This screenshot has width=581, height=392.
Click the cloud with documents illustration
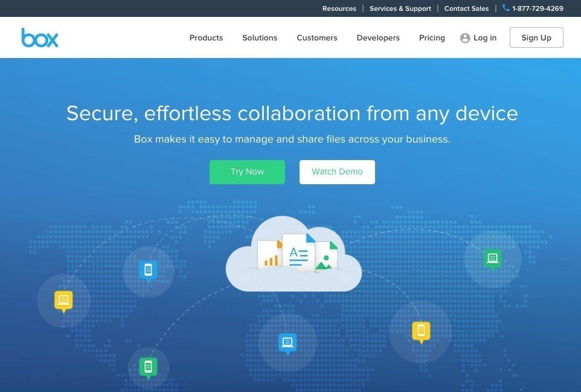click(294, 254)
